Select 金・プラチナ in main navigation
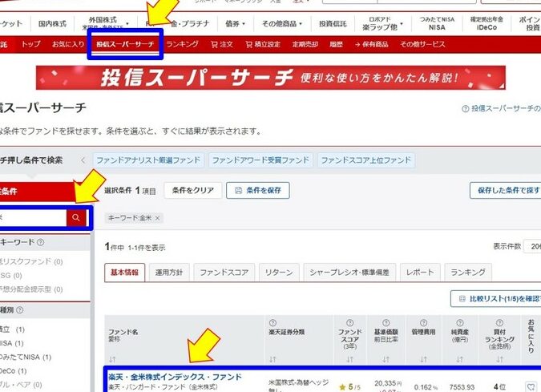Screen dimensions: 541x392 pos(190,23)
